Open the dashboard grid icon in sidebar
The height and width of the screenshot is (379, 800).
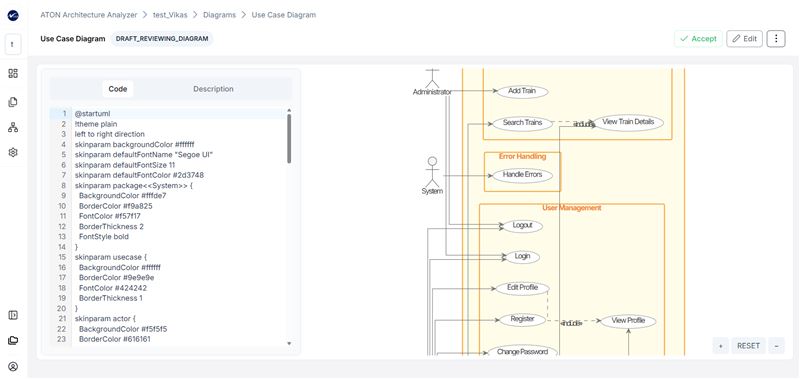(x=13, y=73)
